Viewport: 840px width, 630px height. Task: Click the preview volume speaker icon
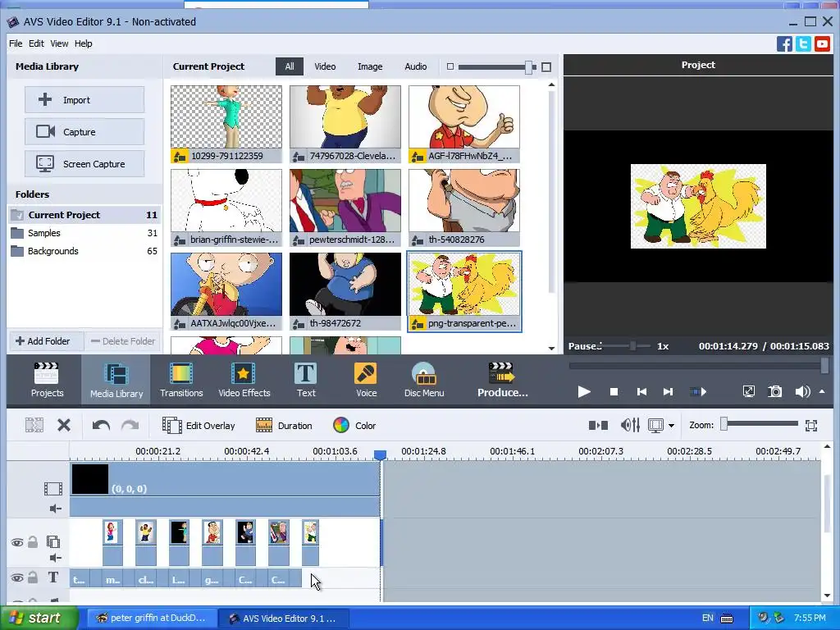[x=802, y=391]
